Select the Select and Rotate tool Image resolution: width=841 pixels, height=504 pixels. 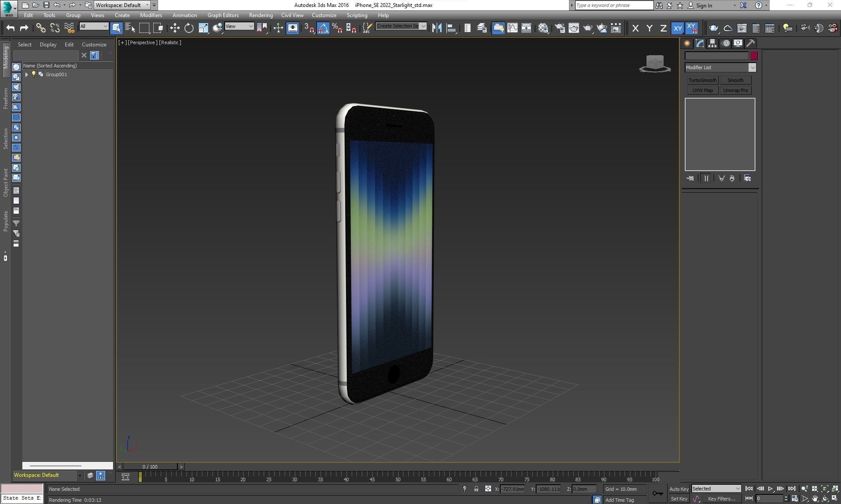coord(189,28)
